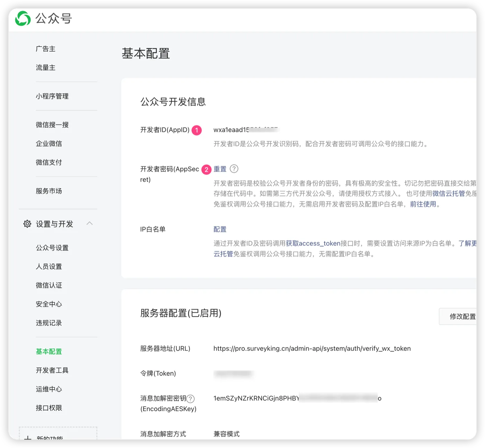Click the plus icon for 新的功能

[x=28, y=438]
